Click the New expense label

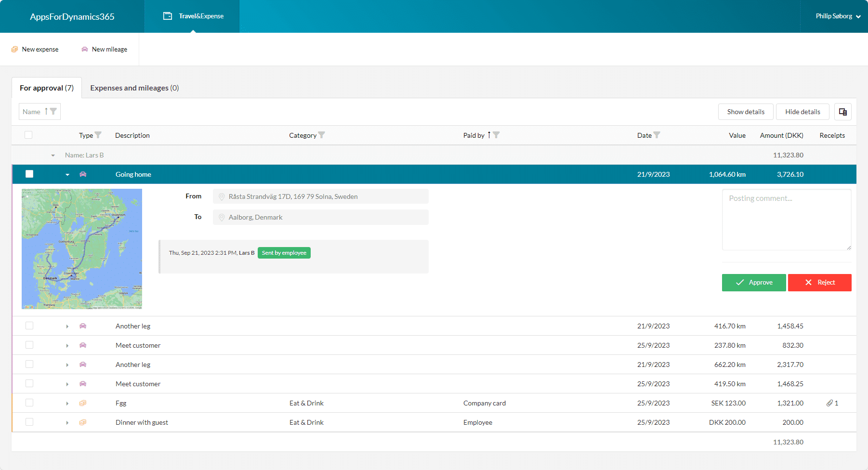click(40, 49)
